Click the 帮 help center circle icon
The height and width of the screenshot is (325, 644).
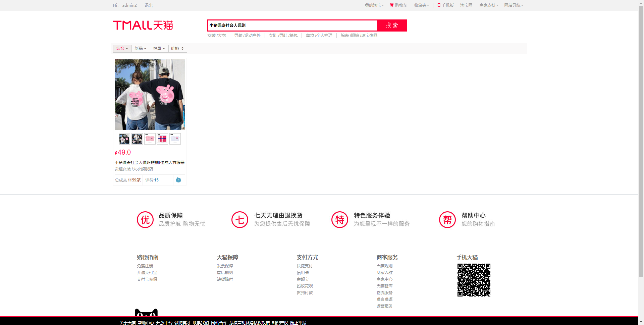447,220
